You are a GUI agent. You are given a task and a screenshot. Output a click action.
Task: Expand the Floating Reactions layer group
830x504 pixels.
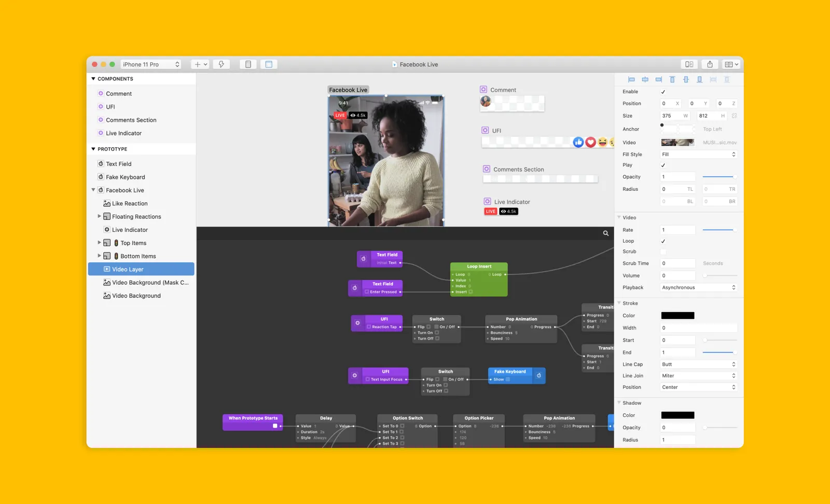[x=99, y=216]
